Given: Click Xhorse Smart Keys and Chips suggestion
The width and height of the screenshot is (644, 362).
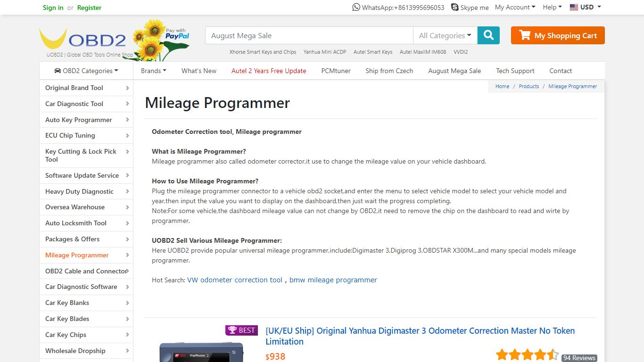Looking at the screenshot, I should click(263, 52).
